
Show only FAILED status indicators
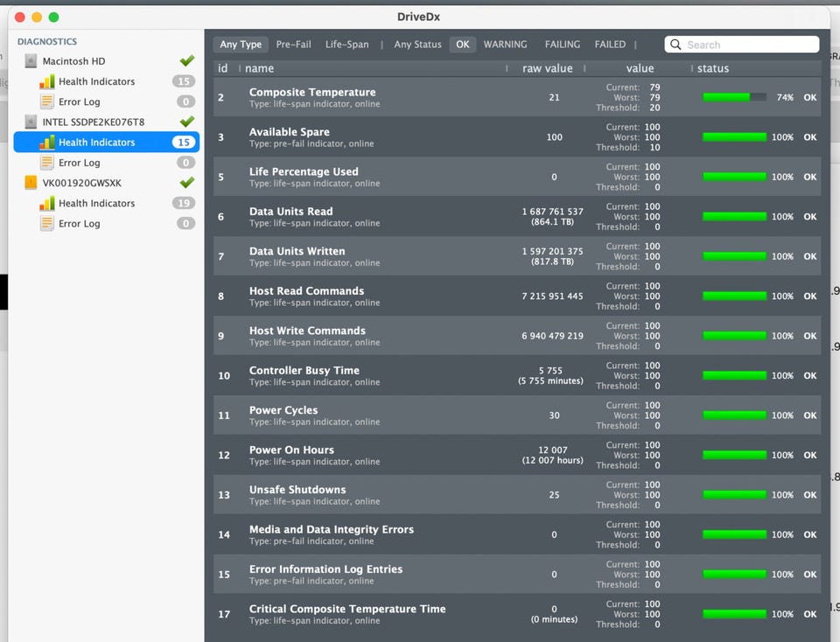point(610,45)
